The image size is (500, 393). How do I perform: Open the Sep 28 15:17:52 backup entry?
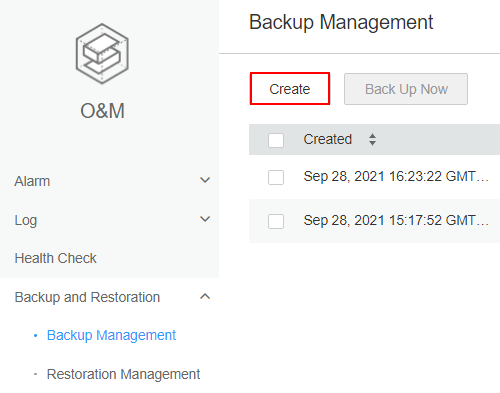click(396, 220)
